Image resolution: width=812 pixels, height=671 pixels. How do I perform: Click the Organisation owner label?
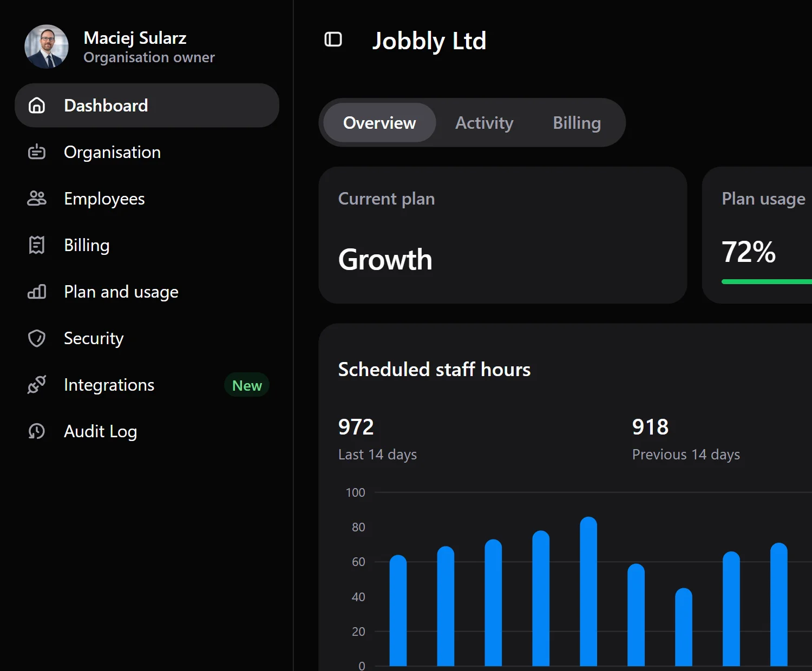click(x=149, y=57)
